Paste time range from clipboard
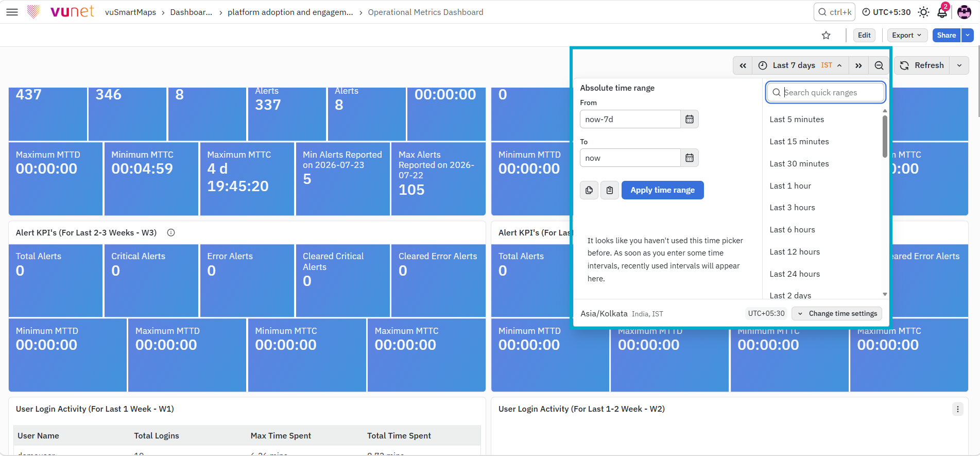The height and width of the screenshot is (456, 980). click(x=610, y=190)
